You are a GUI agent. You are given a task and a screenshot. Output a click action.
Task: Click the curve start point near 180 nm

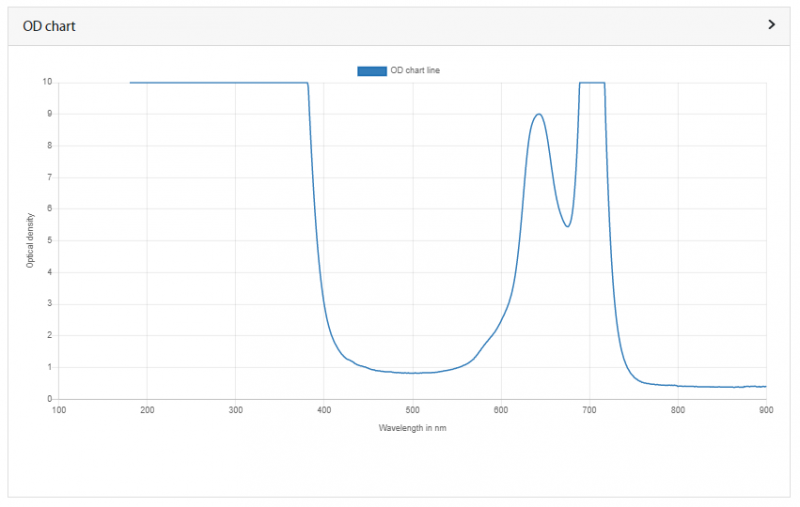pos(131,83)
